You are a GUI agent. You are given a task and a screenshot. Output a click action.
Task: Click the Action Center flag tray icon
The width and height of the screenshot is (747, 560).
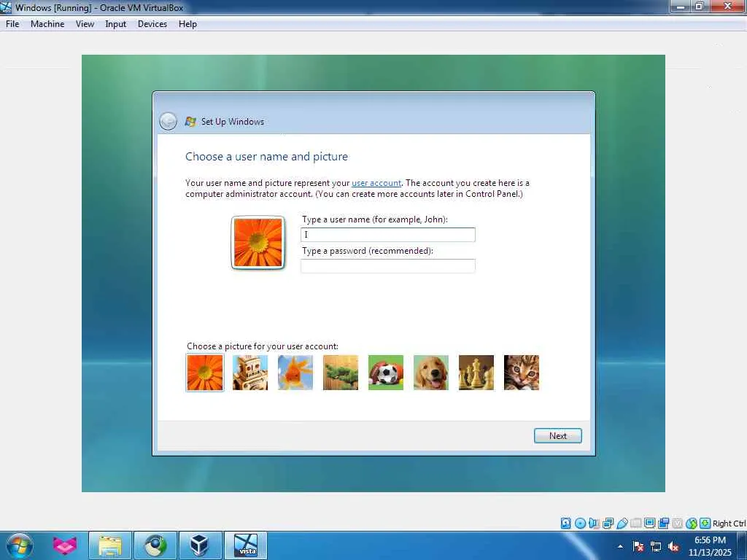[638, 546]
